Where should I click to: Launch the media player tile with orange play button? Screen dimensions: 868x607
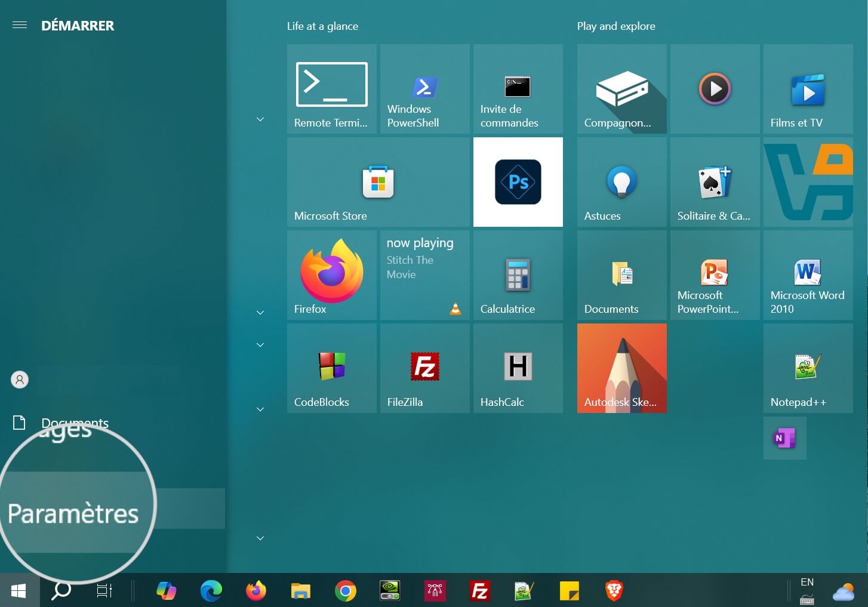(x=715, y=89)
